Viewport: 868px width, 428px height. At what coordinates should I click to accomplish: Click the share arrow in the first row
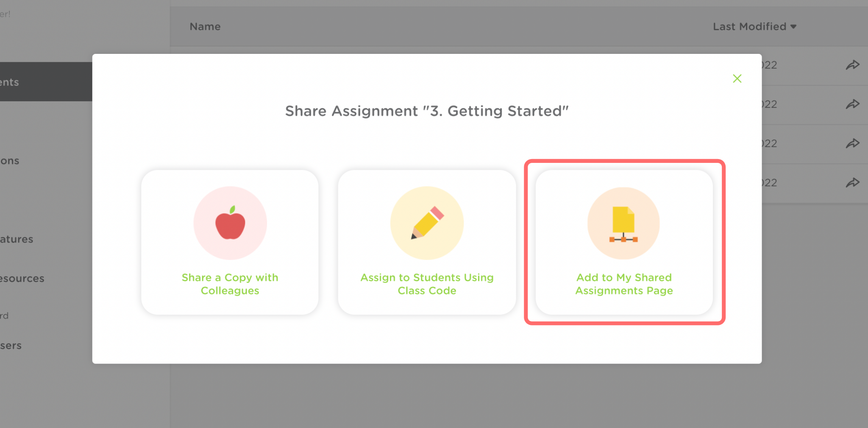coord(852,65)
